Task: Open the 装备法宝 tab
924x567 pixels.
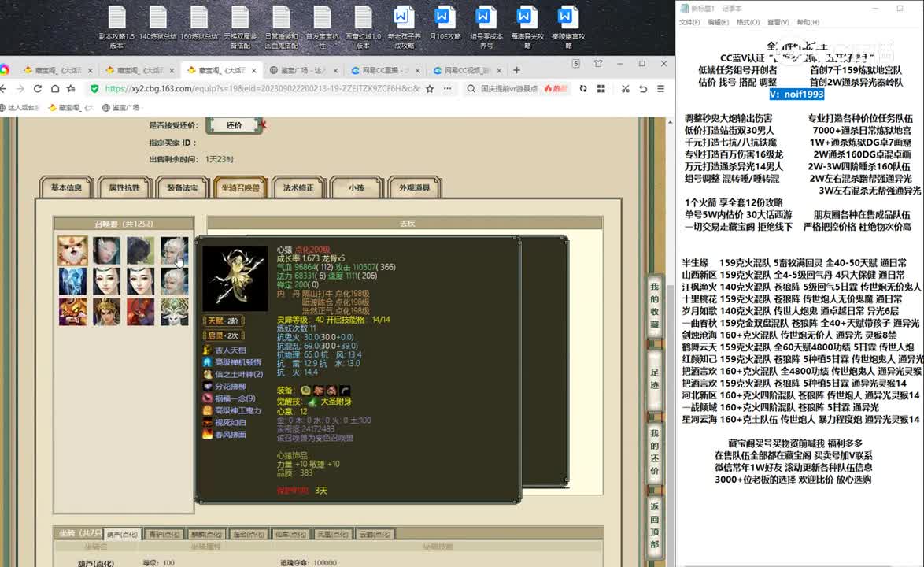Action: point(182,187)
